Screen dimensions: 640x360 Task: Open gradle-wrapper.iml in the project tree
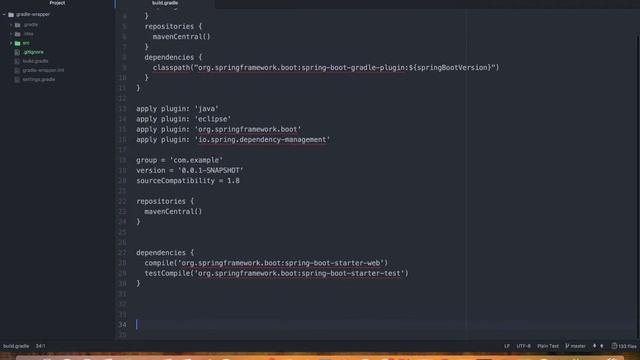[43, 70]
